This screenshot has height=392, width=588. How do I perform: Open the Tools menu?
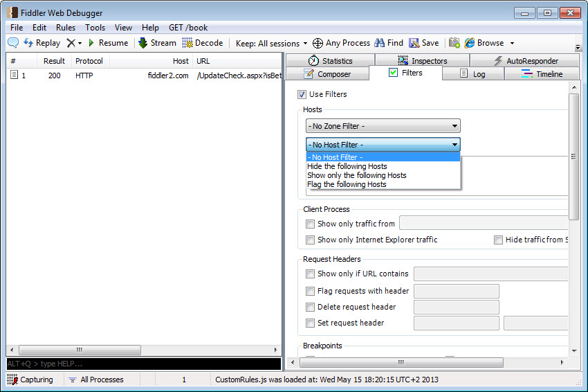95,28
